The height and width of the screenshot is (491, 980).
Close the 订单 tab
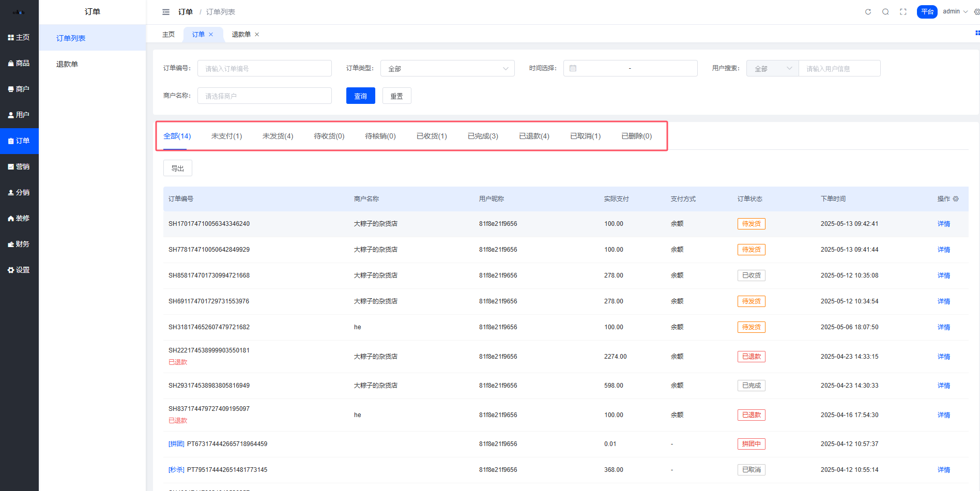(211, 35)
